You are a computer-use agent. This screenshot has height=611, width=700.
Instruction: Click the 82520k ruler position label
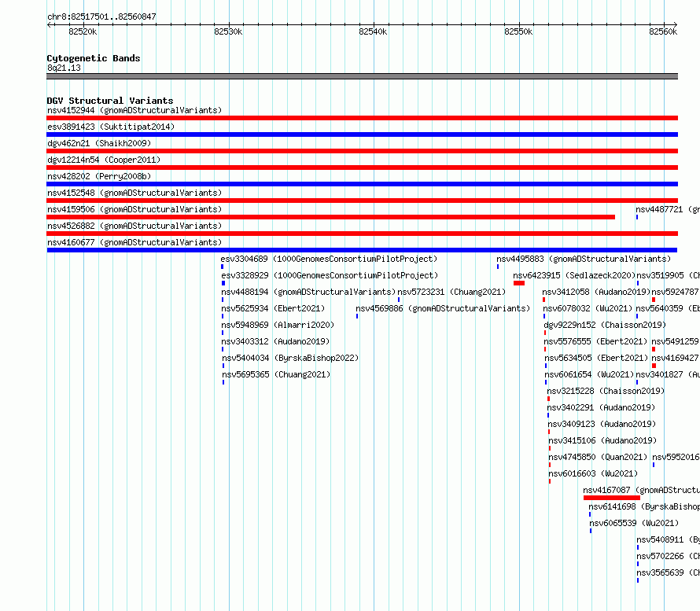pos(83,31)
